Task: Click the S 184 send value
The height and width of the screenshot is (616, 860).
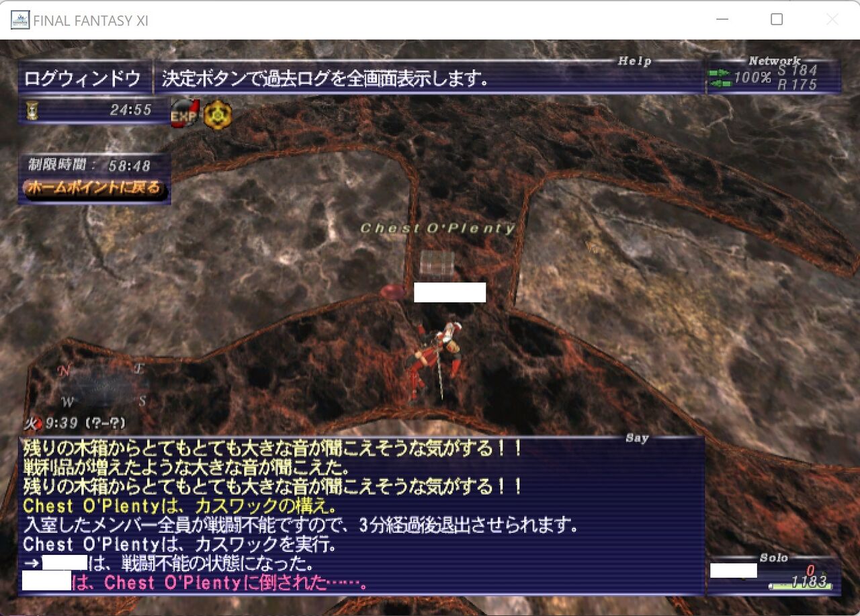Action: point(798,70)
